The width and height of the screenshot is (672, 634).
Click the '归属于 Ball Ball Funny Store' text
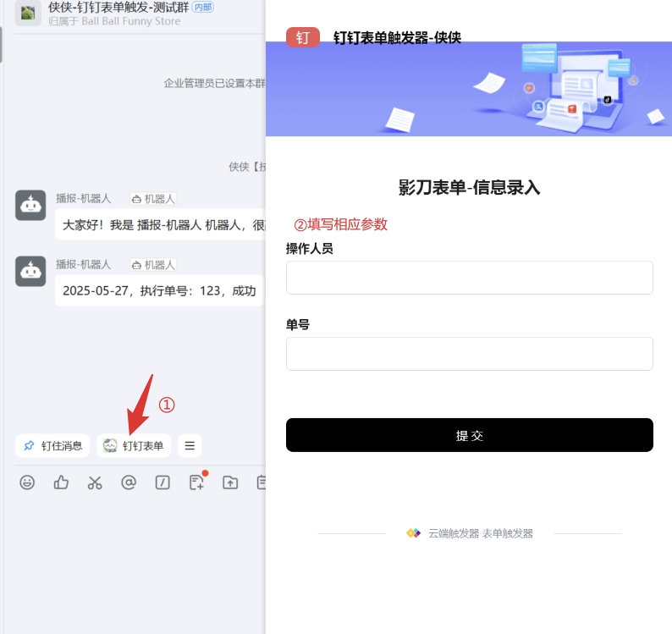114,21
